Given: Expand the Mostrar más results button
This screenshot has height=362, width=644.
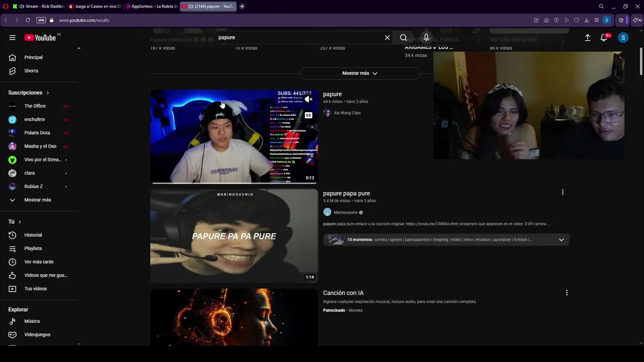Looking at the screenshot, I should coord(360,73).
